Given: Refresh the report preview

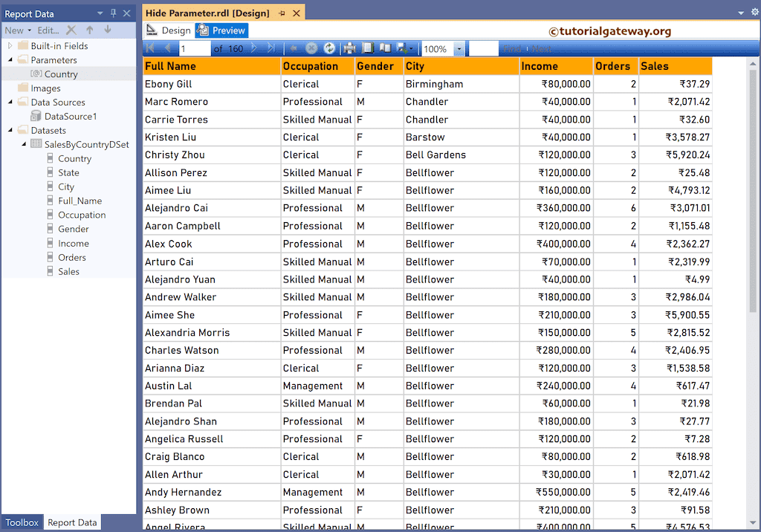Looking at the screenshot, I should click(x=328, y=48).
